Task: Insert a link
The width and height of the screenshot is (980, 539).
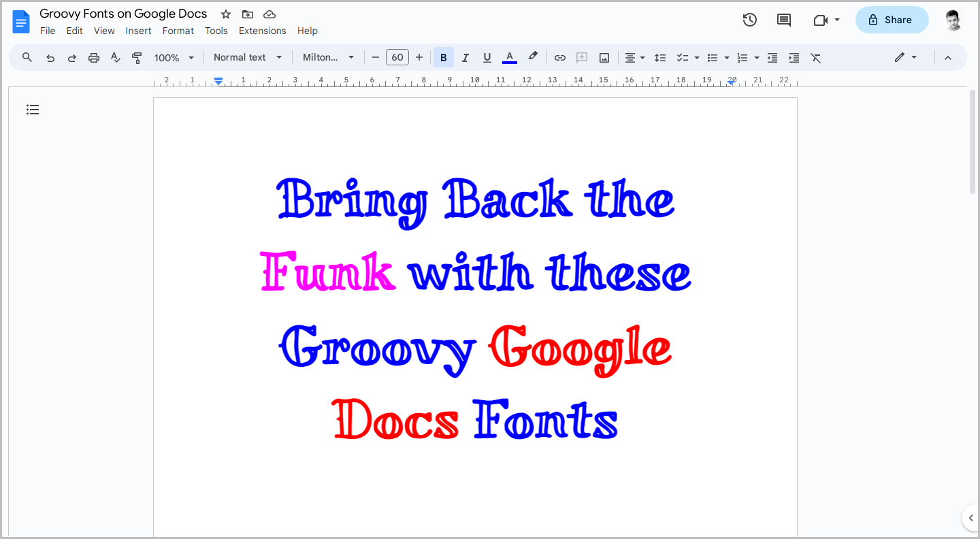Action: point(559,57)
